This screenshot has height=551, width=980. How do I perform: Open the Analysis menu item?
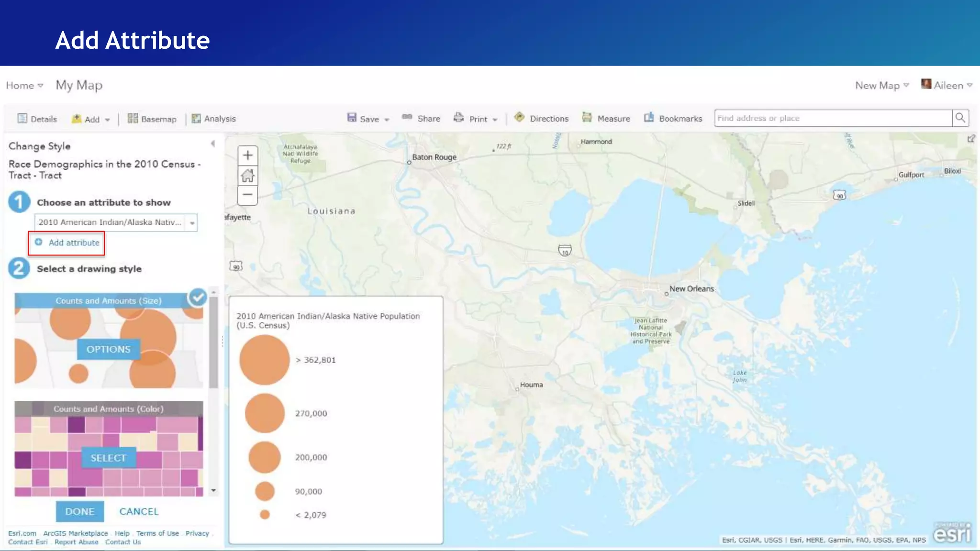[x=214, y=119]
